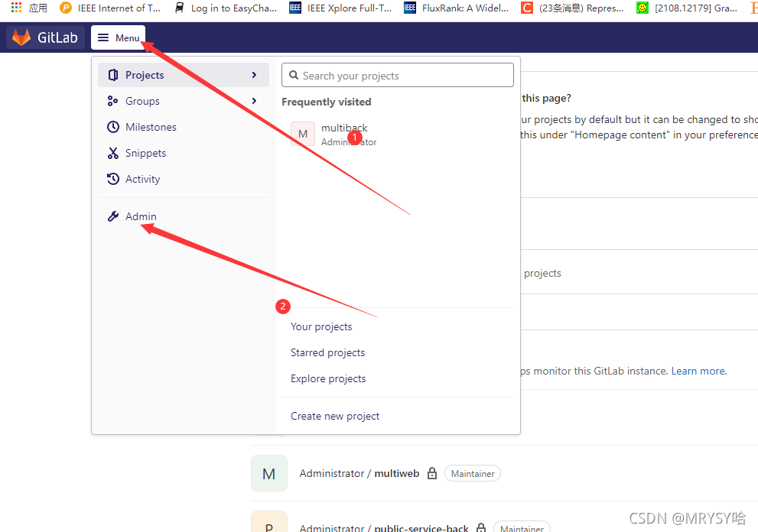
Task: Select Groups in the menu
Action: click(x=184, y=101)
